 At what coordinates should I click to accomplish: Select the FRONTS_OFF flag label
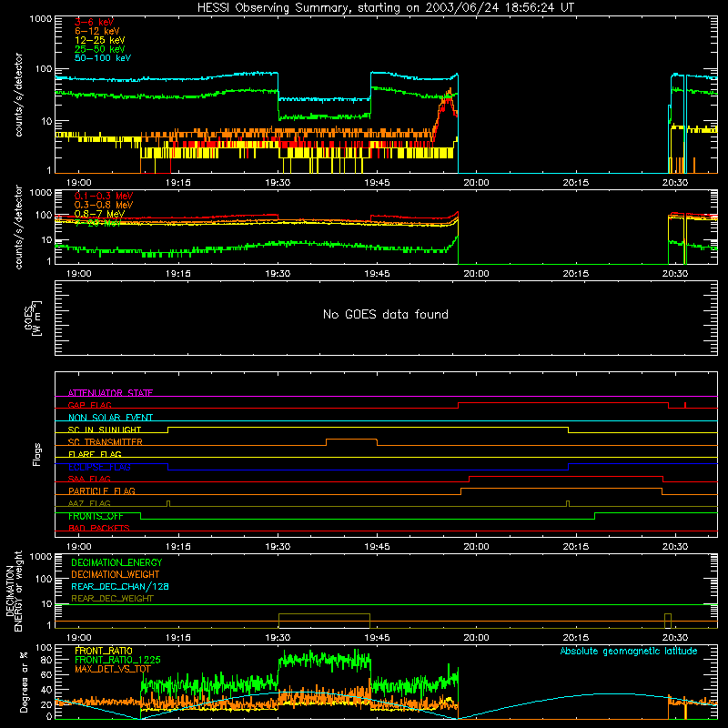[96, 516]
